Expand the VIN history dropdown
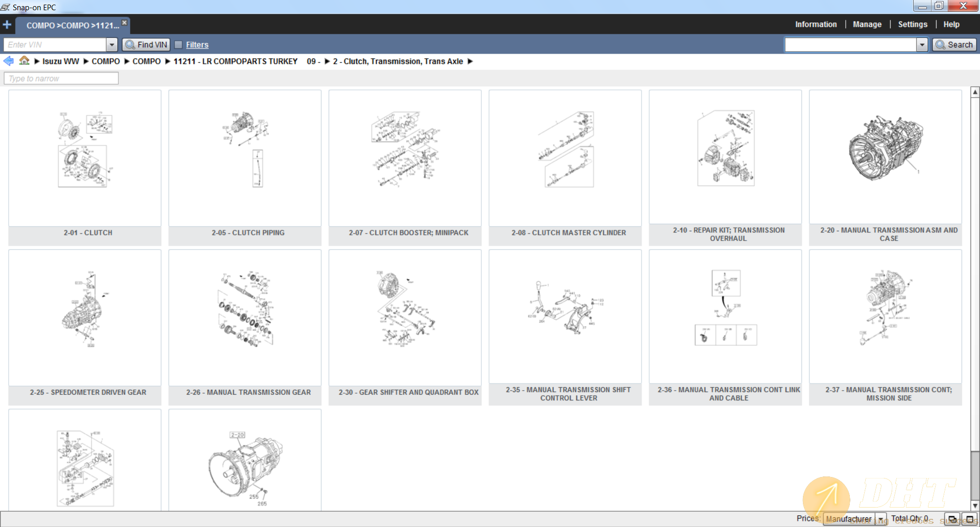This screenshot has width=980, height=527. 112,45
